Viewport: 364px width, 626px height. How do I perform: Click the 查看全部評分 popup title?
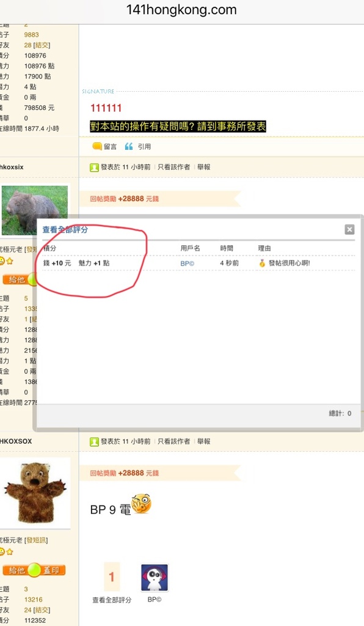pyautogui.click(x=65, y=230)
